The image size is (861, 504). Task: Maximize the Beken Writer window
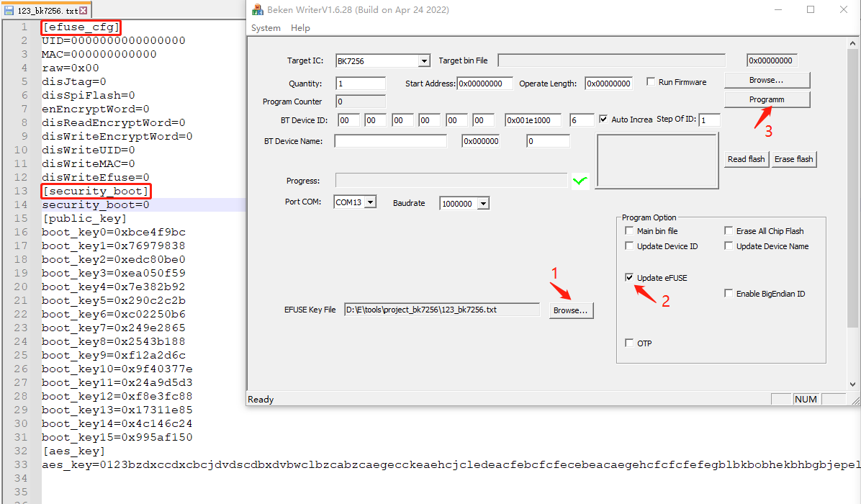[x=811, y=10]
